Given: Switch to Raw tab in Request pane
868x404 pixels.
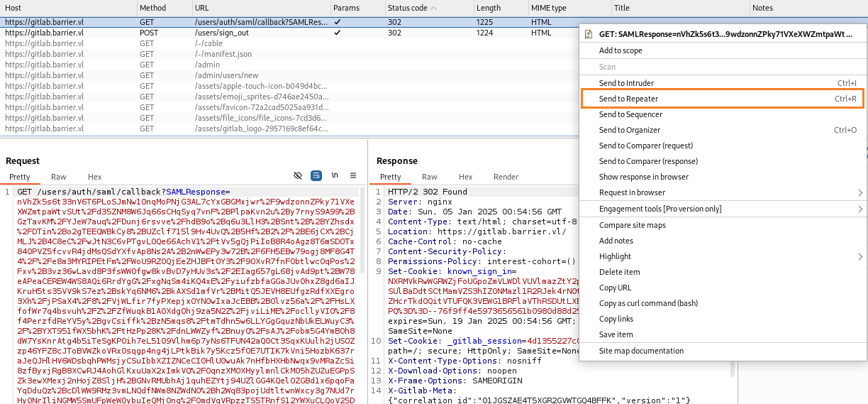Looking at the screenshot, I should [x=58, y=177].
